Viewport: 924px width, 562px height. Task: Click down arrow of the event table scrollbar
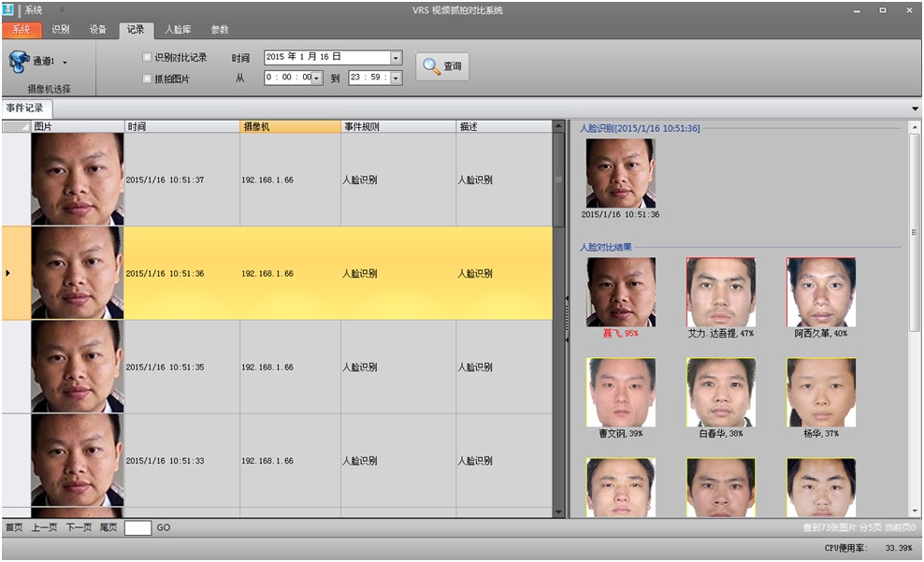tap(558, 512)
